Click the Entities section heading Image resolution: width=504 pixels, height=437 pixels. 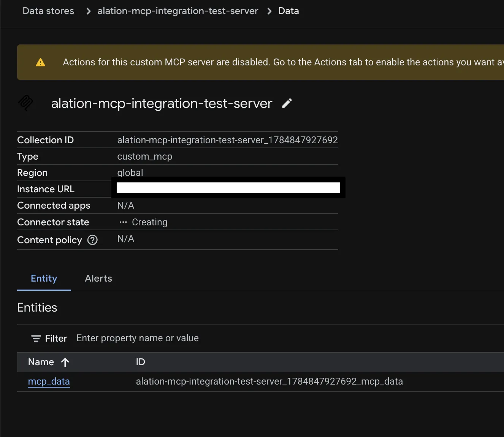click(37, 307)
